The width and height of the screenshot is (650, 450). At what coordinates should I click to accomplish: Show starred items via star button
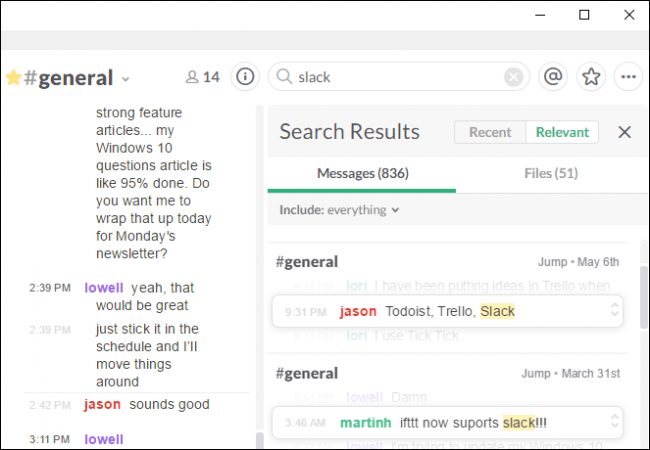tap(591, 77)
